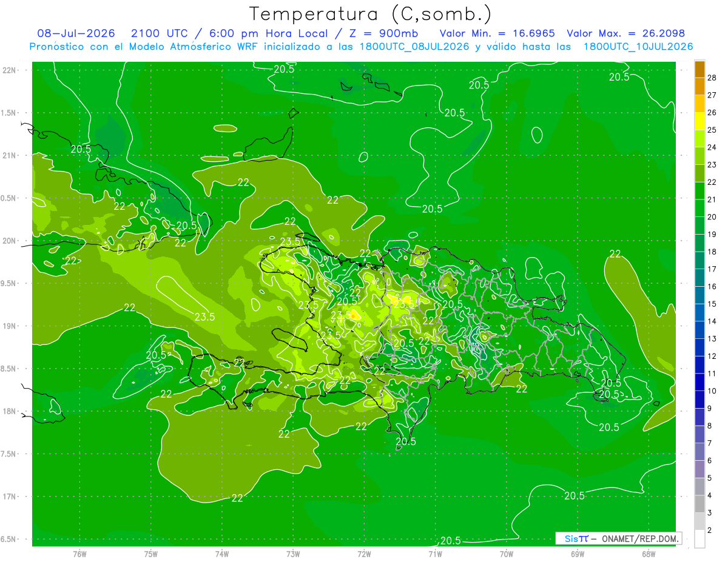The width and height of the screenshot is (728, 562).
Task: Click the "Valor Min. = 16.6965" value
Action: (497, 33)
